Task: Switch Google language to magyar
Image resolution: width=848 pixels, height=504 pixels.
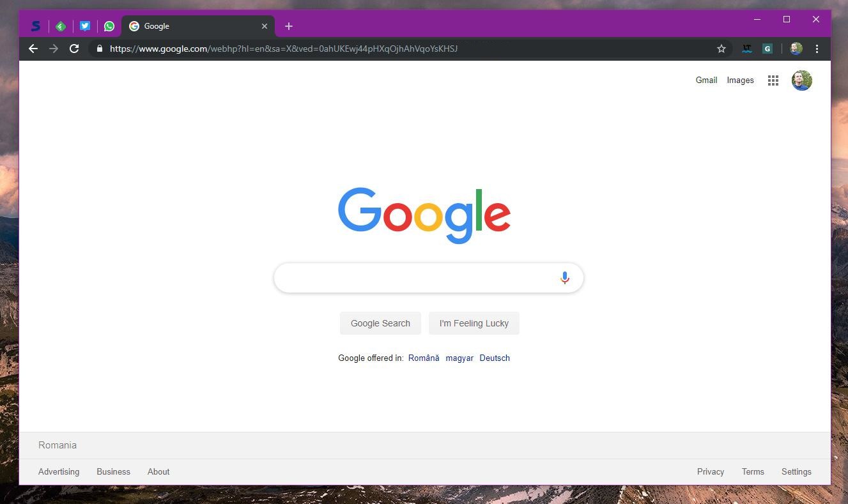Action: click(459, 358)
